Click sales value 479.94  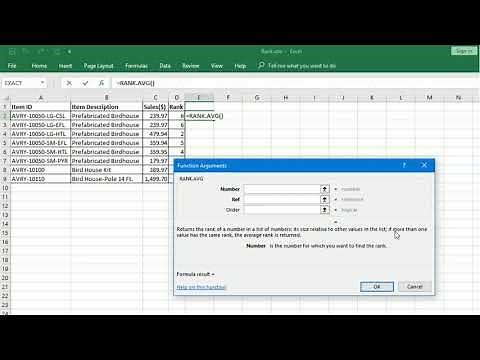pos(155,134)
